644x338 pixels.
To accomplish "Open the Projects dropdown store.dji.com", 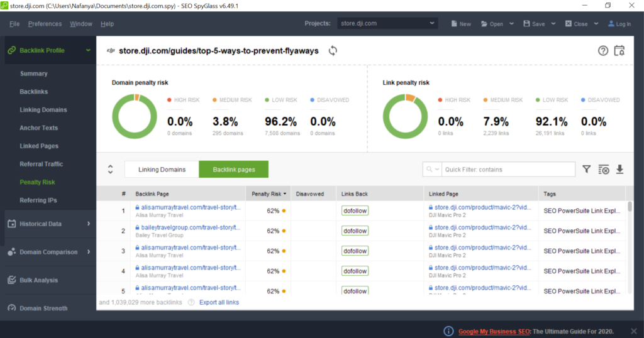I will click(387, 23).
